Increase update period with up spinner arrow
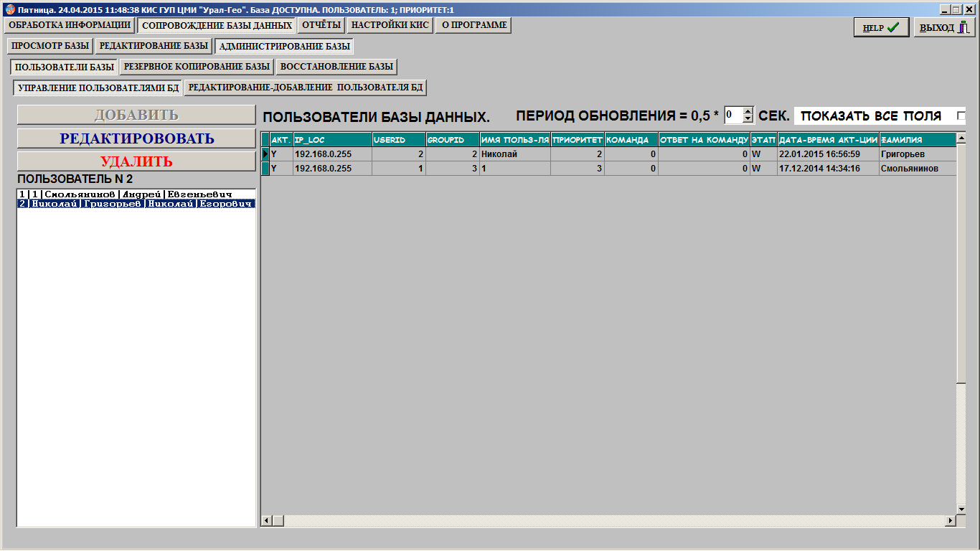Viewport: 980px width, 551px height. (x=748, y=111)
